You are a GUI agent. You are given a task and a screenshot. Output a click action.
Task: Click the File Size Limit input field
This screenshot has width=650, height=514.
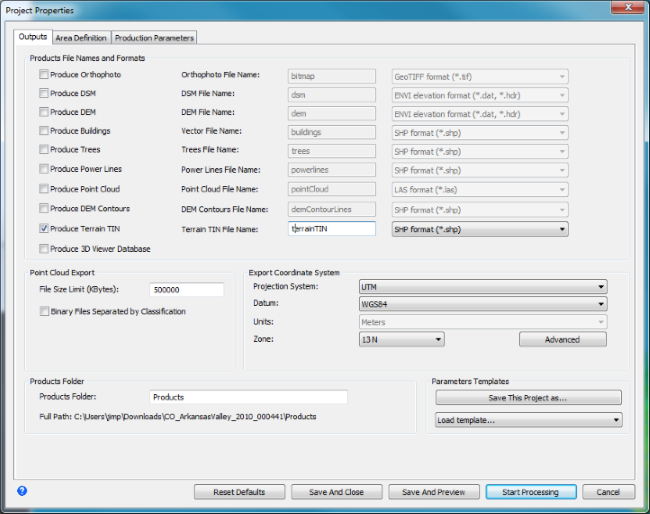(186, 290)
